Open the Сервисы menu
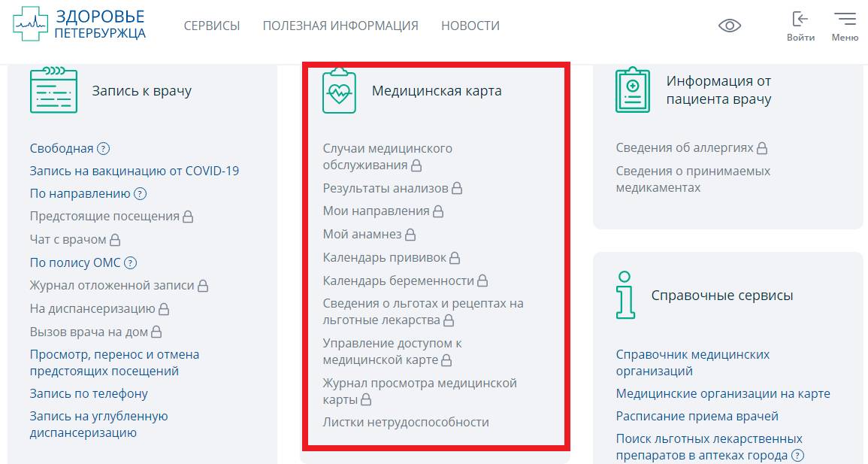The height and width of the screenshot is (464, 868). (x=211, y=26)
